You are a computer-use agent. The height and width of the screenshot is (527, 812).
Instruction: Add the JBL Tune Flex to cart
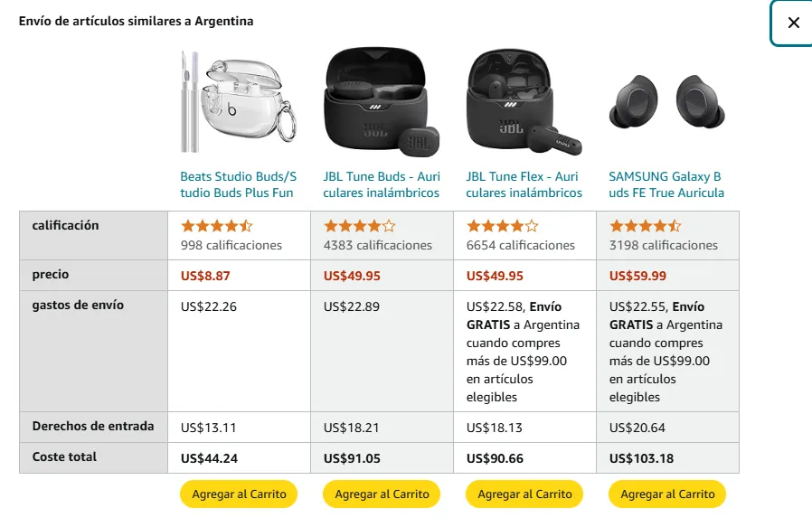(x=524, y=494)
